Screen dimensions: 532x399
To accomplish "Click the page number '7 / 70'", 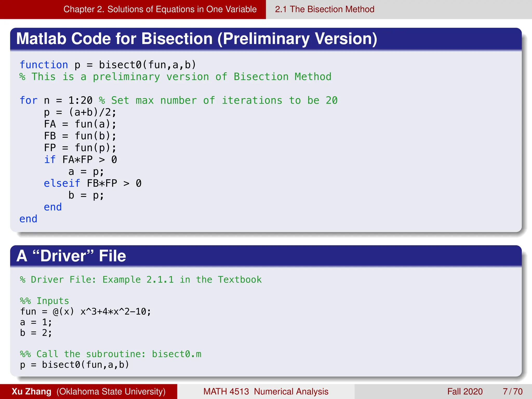I will (x=513, y=391).
